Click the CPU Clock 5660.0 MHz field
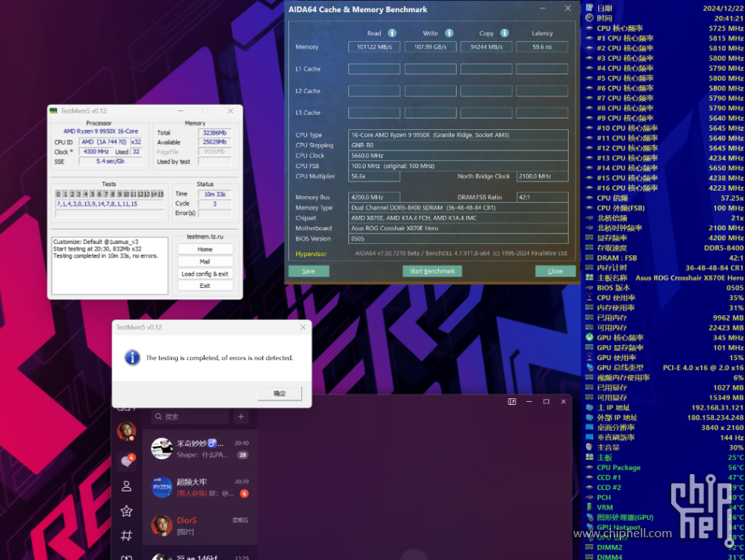Viewport: 745px width, 560px height. [x=458, y=156]
